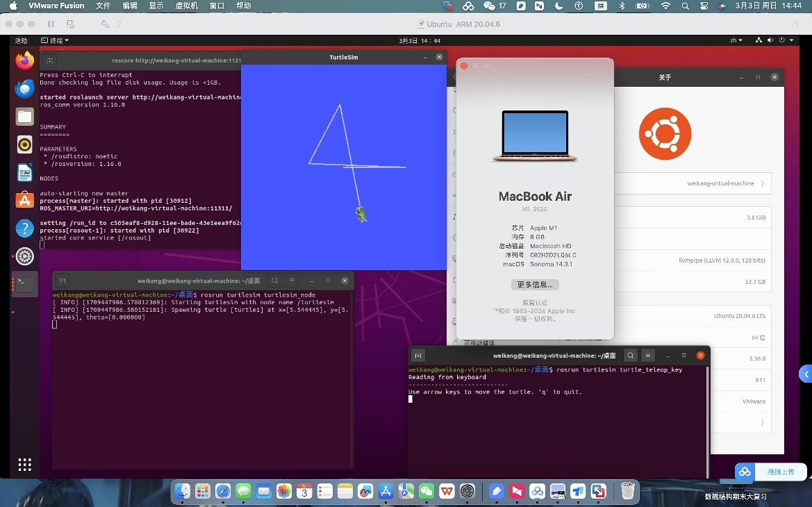Image resolution: width=812 pixels, height=507 pixels.
Task: Open the 监管认证 link
Action: (535, 302)
